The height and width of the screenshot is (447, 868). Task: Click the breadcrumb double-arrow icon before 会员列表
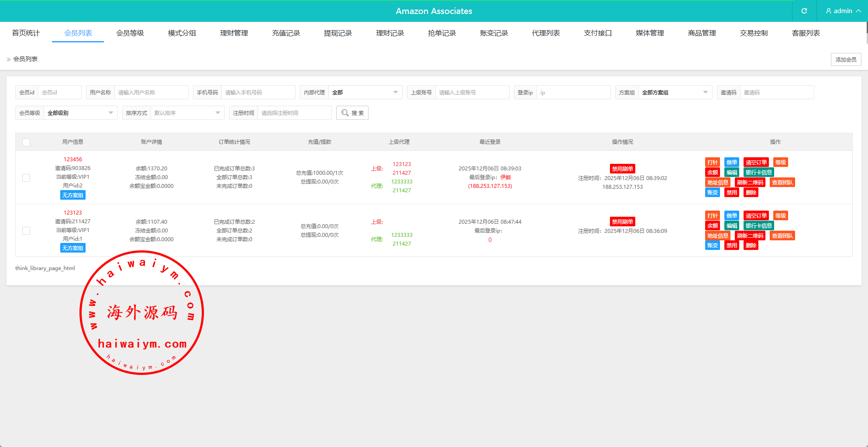point(9,59)
